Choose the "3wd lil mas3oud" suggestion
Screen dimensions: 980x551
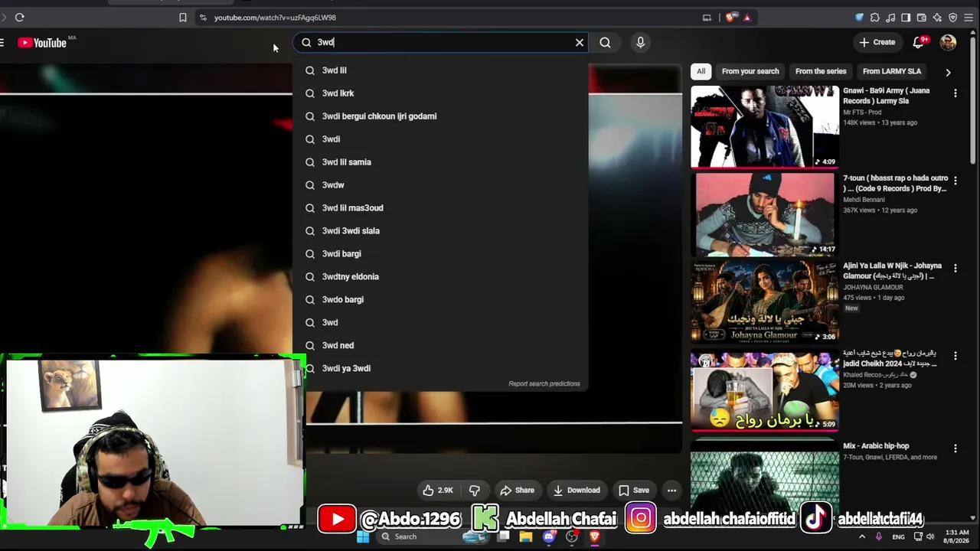click(x=440, y=208)
